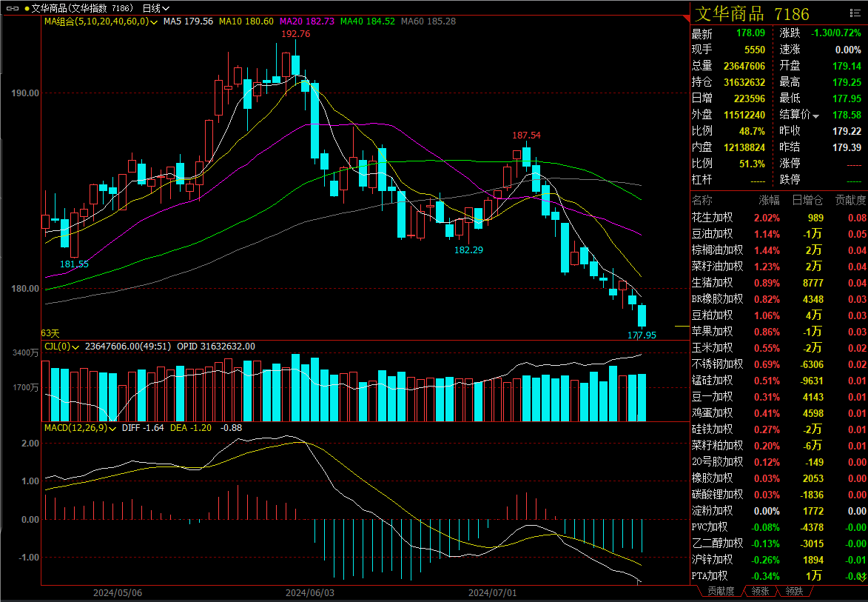The height and width of the screenshot is (602, 868).
Task: Select the BR橡胶加权 row
Action: coord(779,299)
